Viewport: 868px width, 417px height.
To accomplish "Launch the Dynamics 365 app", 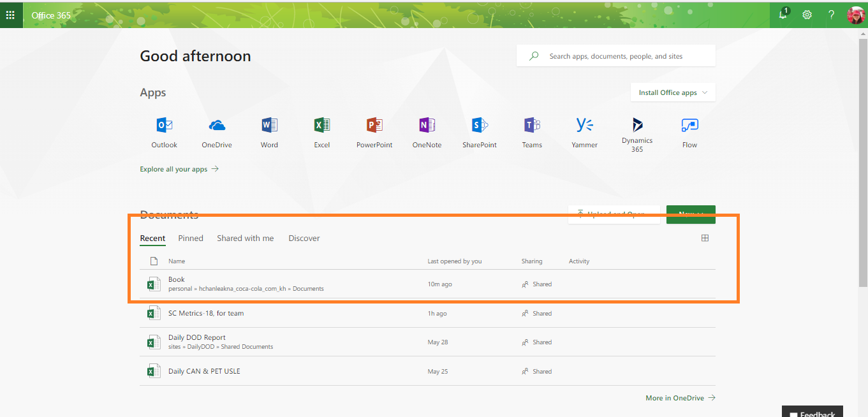I will pyautogui.click(x=637, y=135).
